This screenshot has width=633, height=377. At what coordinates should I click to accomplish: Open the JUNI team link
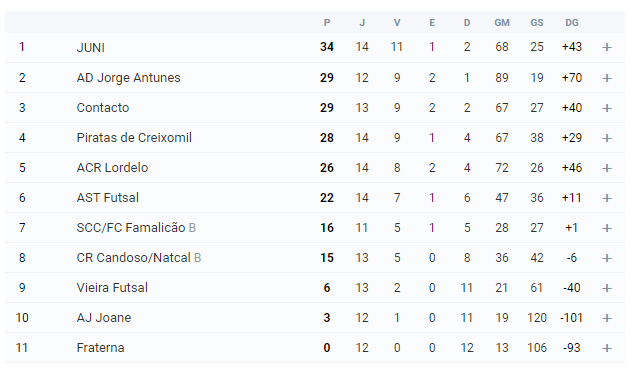[90, 48]
